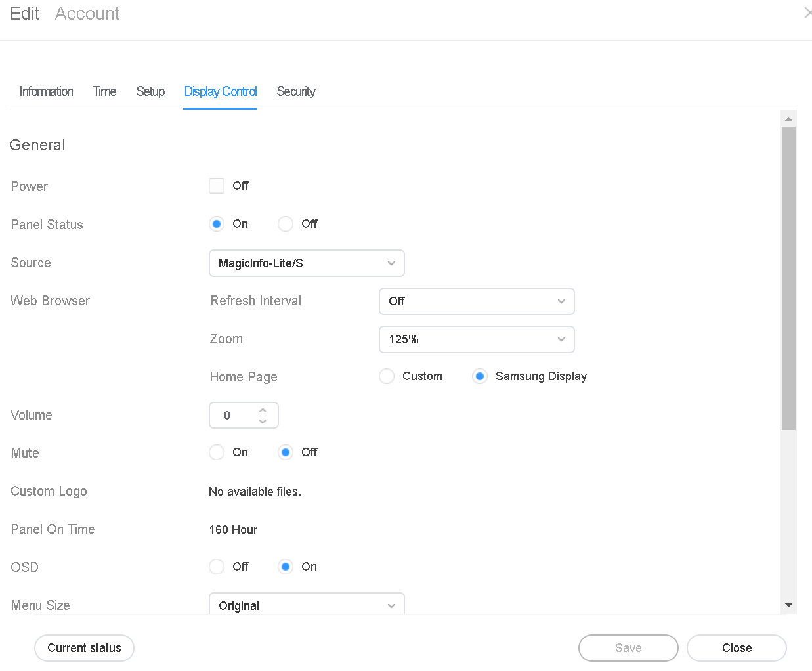Click the Panel On Time label

(x=53, y=529)
